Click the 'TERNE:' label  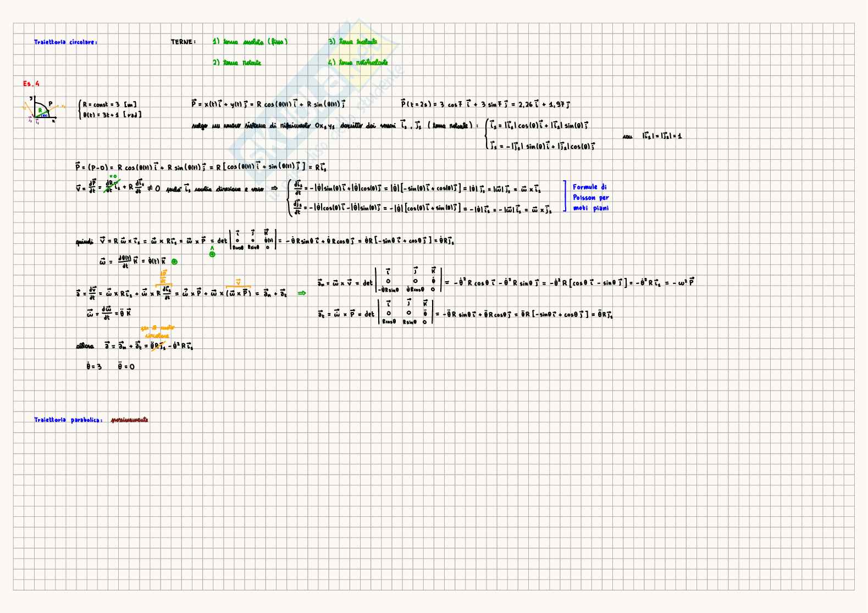(183, 42)
